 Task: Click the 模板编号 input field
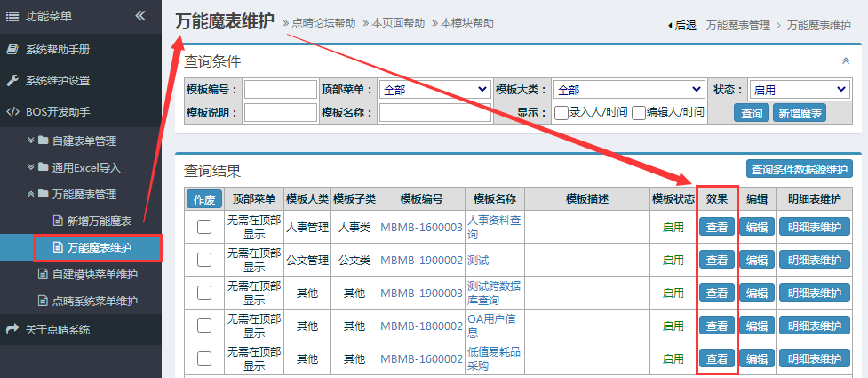[x=280, y=89]
